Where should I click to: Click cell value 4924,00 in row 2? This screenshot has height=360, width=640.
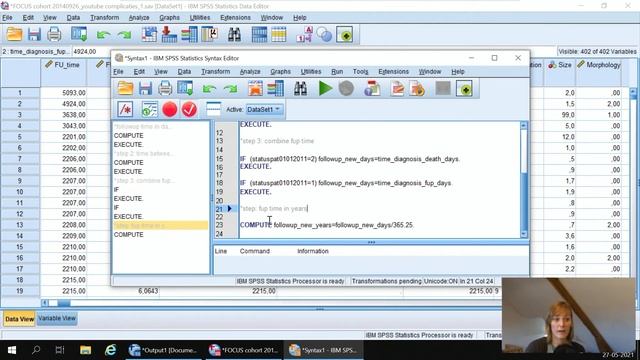tap(64, 104)
